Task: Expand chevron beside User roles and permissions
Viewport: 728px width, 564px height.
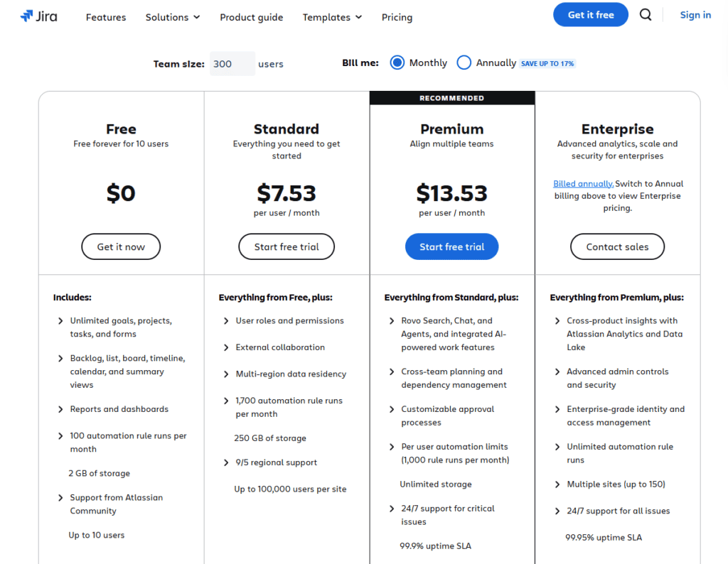Action: 226,321
